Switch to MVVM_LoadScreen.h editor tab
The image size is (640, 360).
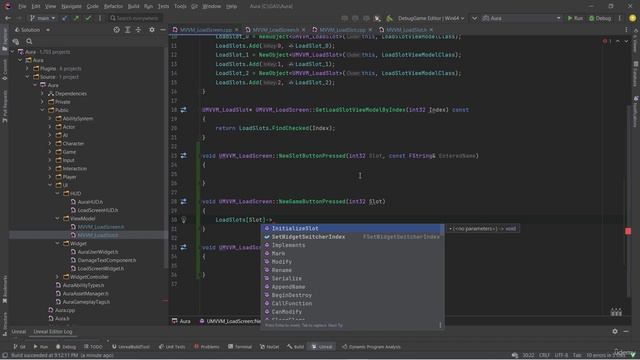[275, 30]
